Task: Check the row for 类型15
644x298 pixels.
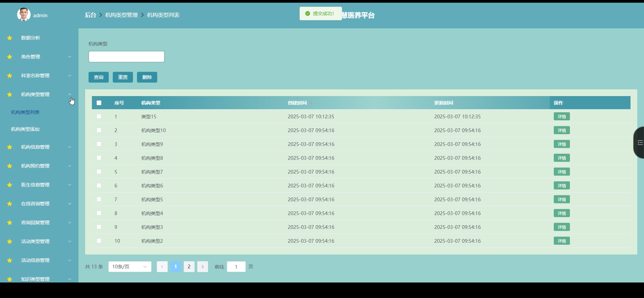Action: coord(99,116)
